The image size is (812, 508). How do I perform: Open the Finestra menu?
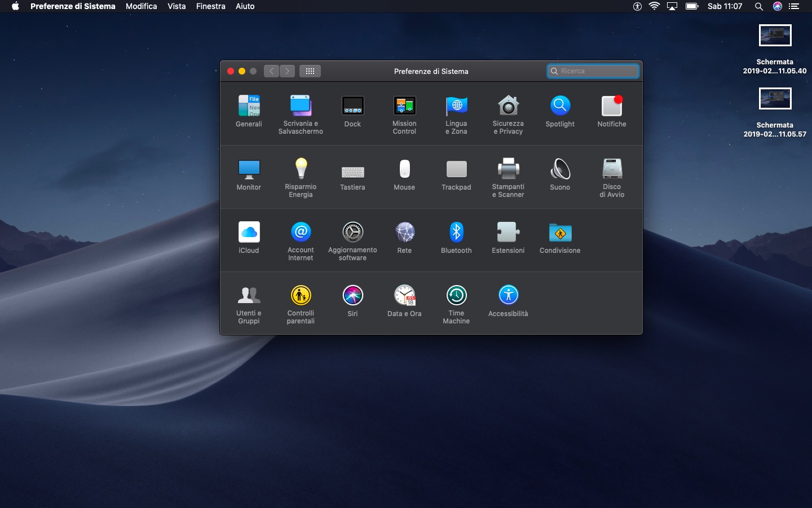(211, 6)
